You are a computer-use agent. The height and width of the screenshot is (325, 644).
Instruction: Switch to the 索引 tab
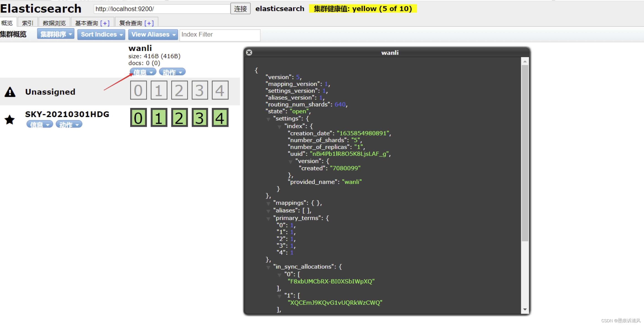[28, 23]
